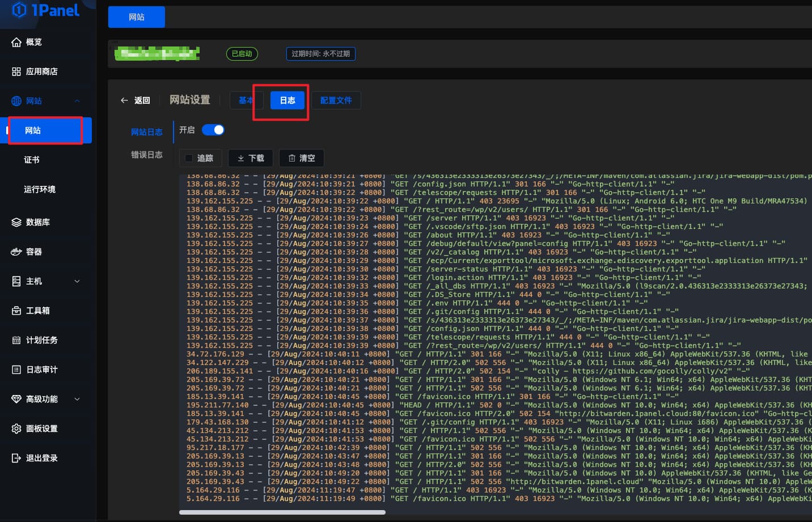Open the 工具箱 toolbox icon
This screenshot has height=522, width=812.
click(x=16, y=311)
